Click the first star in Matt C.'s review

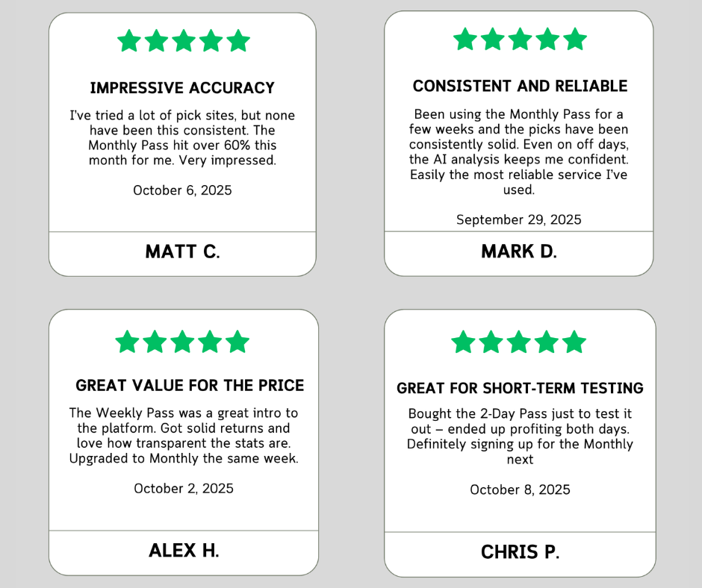(x=128, y=41)
